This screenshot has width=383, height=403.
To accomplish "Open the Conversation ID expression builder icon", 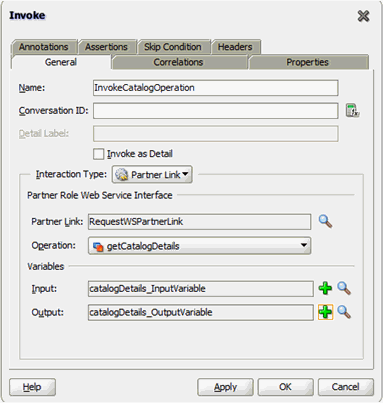I will 352,110.
